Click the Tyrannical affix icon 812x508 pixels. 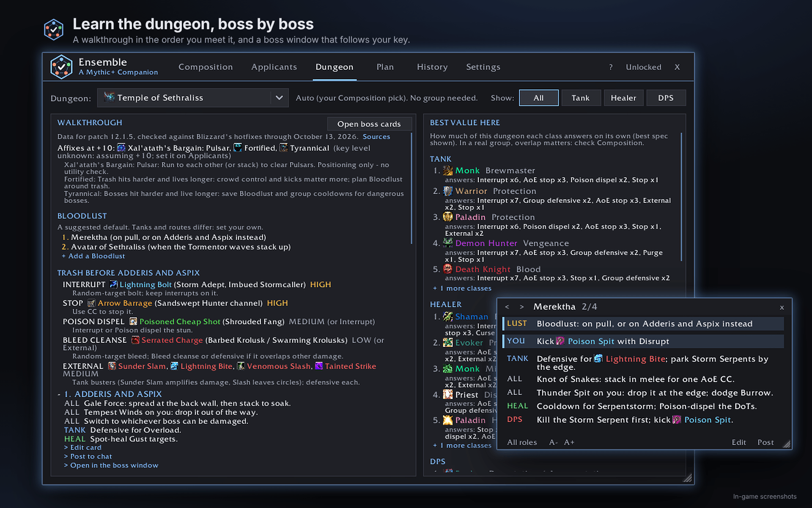pos(283,147)
